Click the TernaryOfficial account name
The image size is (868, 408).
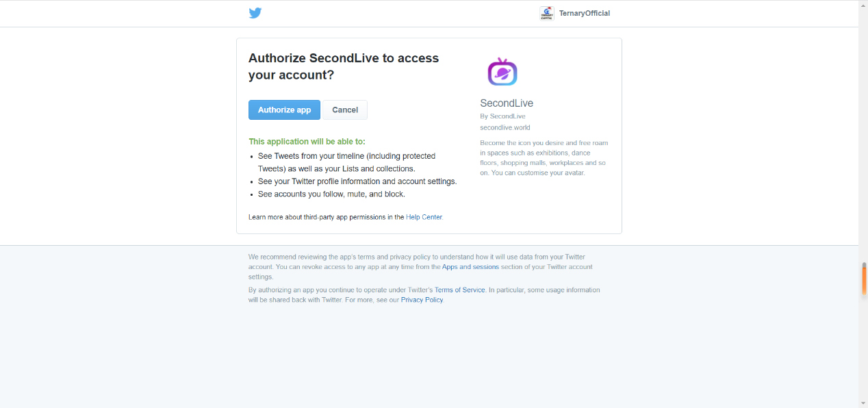[x=585, y=13]
